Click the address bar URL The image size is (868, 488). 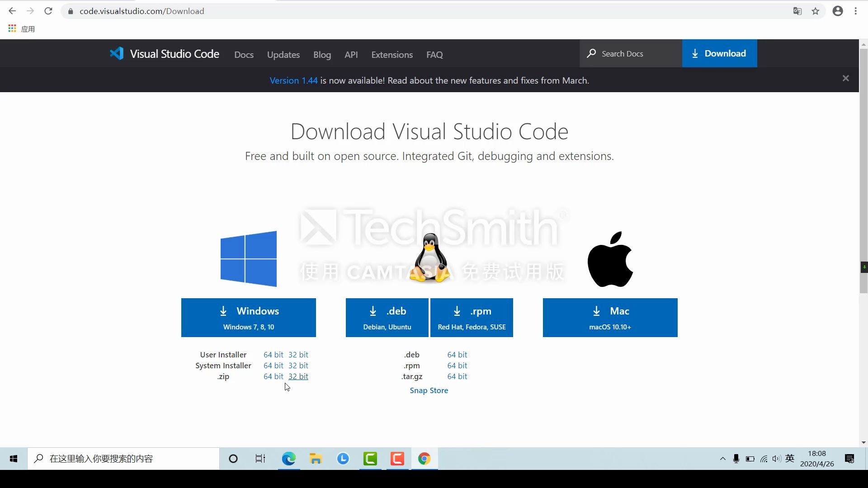tap(142, 11)
